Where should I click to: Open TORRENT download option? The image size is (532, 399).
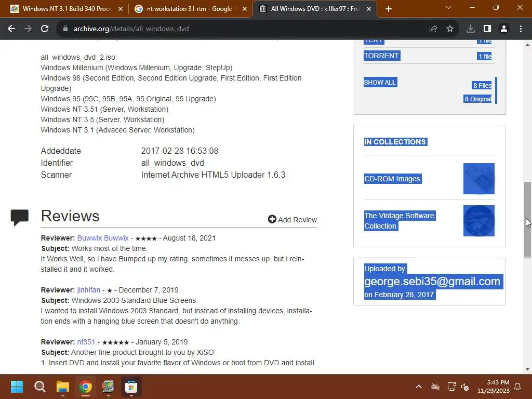point(381,56)
